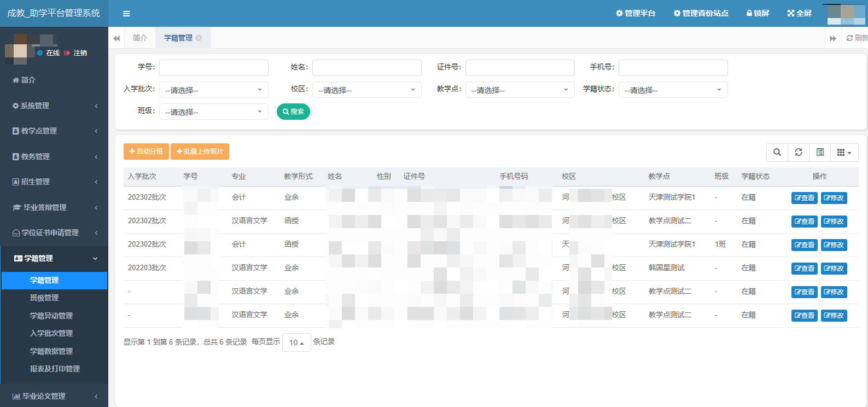The width and height of the screenshot is (868, 407).
Task: Click the 自动分班 button
Action: coord(146,152)
